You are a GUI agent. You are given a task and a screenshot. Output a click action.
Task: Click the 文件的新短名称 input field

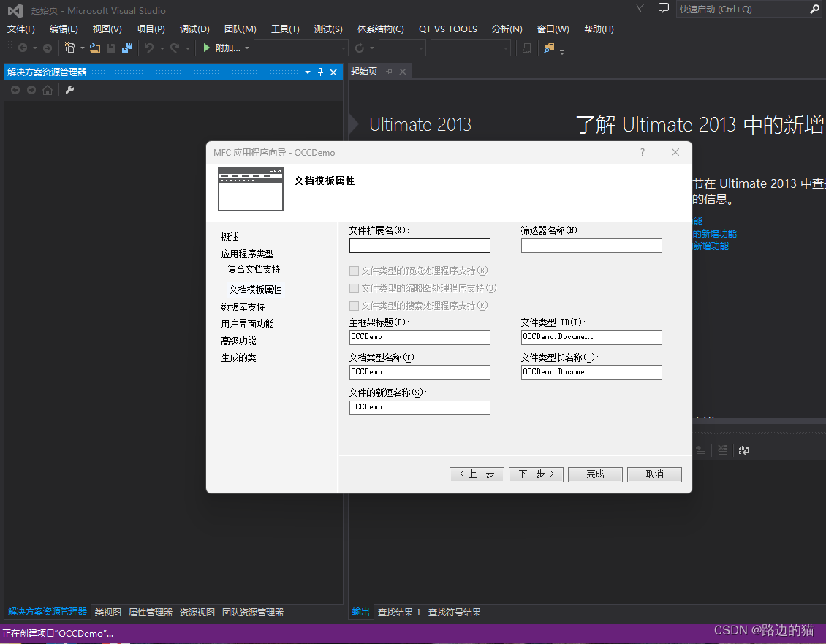pyautogui.click(x=420, y=407)
